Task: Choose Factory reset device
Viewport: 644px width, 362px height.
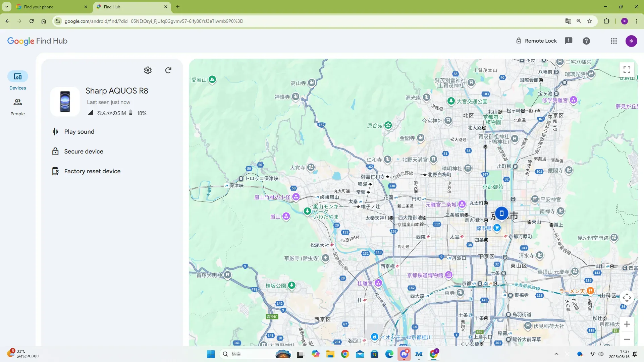Action: click(92, 171)
